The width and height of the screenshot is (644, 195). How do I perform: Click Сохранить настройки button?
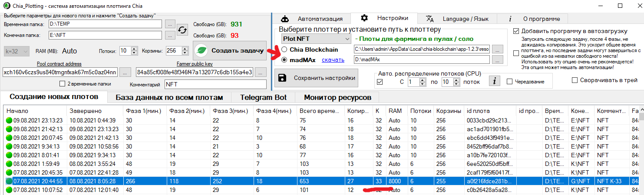click(317, 78)
